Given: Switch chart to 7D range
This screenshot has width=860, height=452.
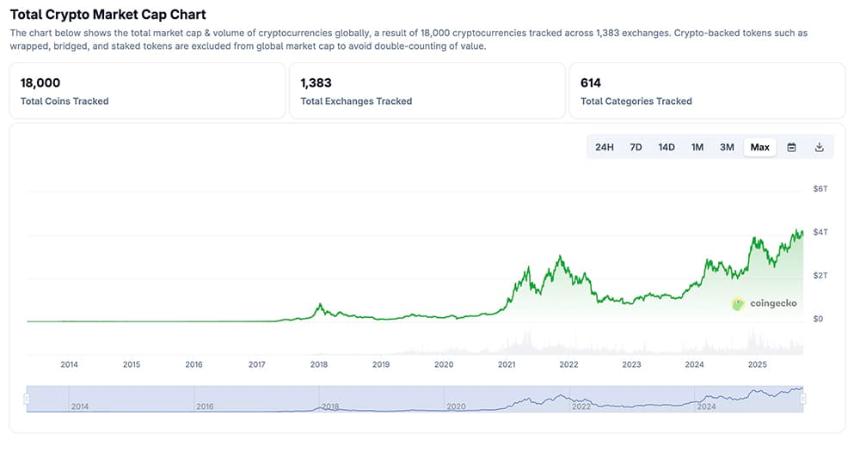Looking at the screenshot, I should click(635, 147).
